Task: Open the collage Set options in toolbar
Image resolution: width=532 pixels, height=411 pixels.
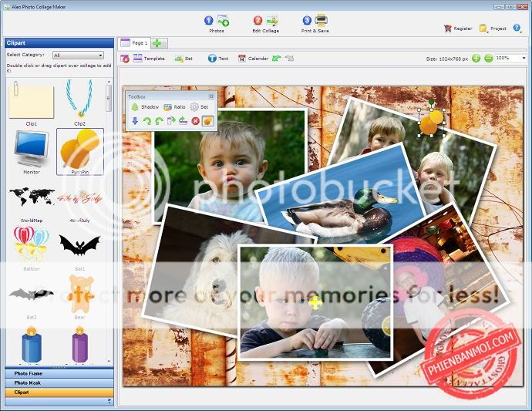Action: (184, 59)
